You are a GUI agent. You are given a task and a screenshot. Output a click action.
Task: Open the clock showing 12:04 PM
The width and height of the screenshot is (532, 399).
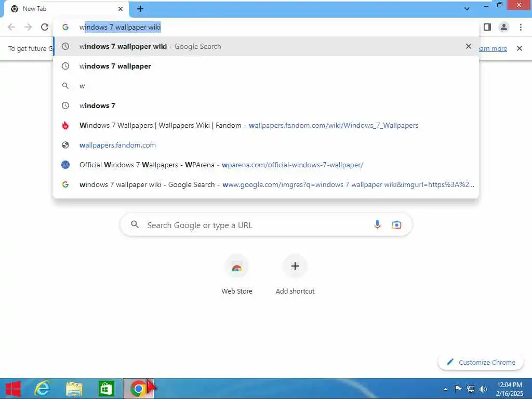[509, 389]
